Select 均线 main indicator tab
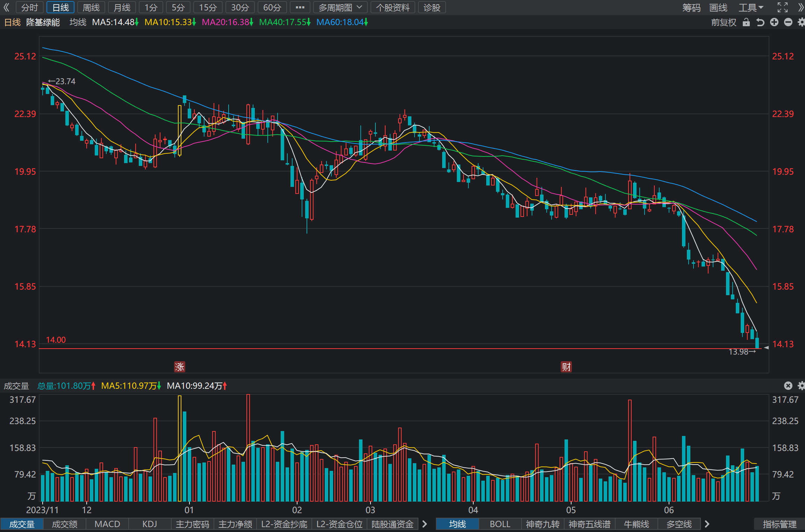The height and width of the screenshot is (532, 805). (x=458, y=524)
